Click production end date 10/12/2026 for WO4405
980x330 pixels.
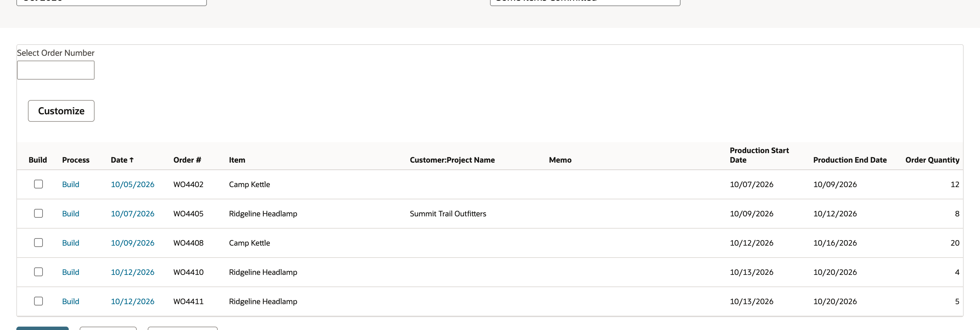(835, 214)
